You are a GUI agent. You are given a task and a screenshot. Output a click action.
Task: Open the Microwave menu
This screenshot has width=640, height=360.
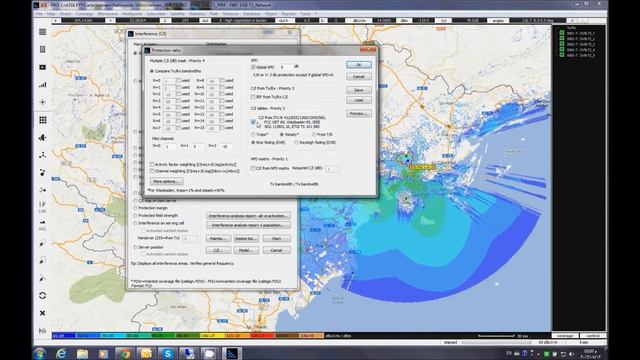pos(107,14)
